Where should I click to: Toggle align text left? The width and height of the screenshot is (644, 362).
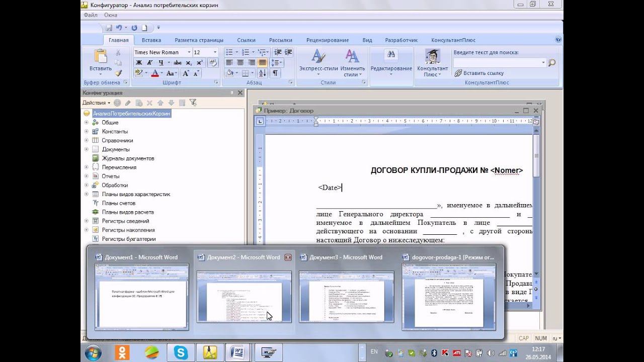pyautogui.click(x=229, y=63)
